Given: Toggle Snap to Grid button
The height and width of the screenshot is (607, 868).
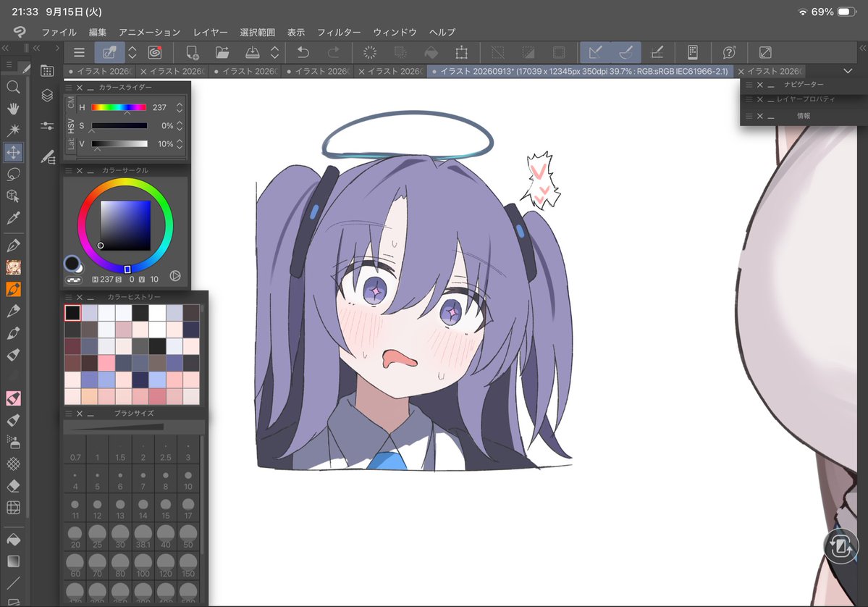Looking at the screenshot, I should (x=657, y=53).
